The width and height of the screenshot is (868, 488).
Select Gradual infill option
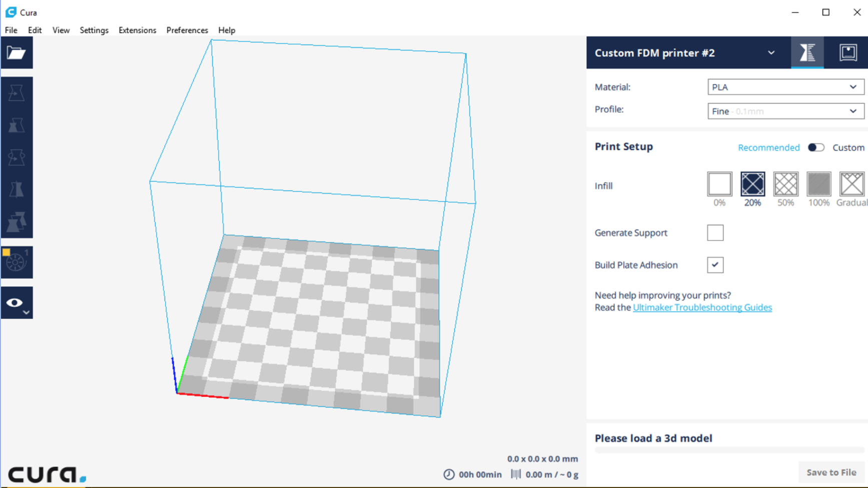tap(851, 184)
